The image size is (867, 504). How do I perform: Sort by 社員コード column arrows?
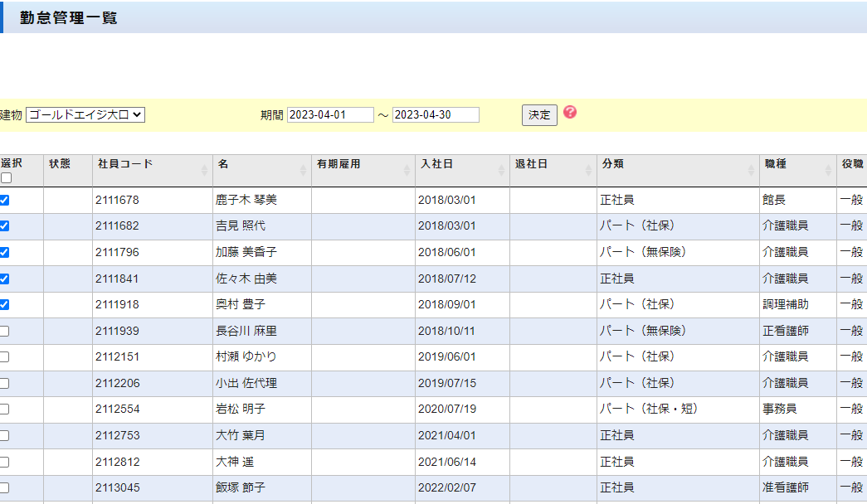[x=204, y=170]
